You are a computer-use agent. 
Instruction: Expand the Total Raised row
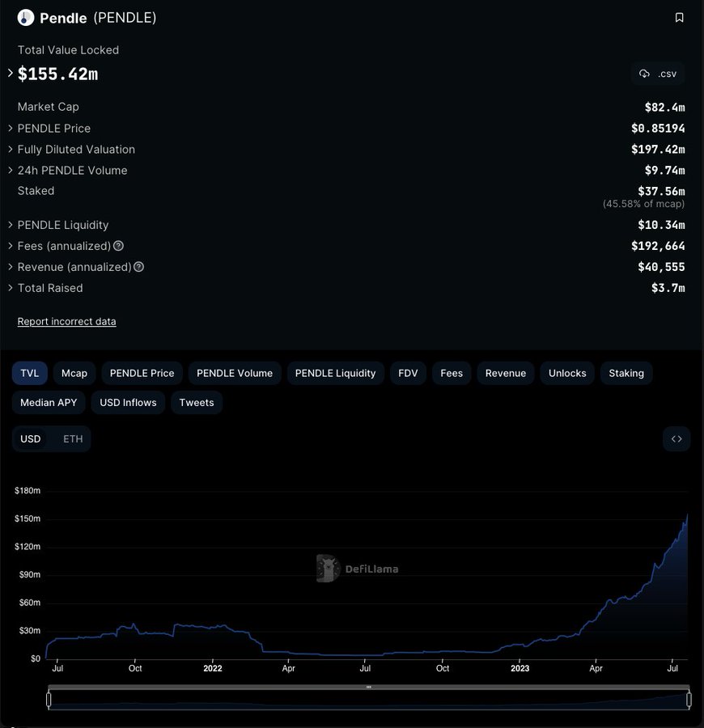(x=11, y=288)
